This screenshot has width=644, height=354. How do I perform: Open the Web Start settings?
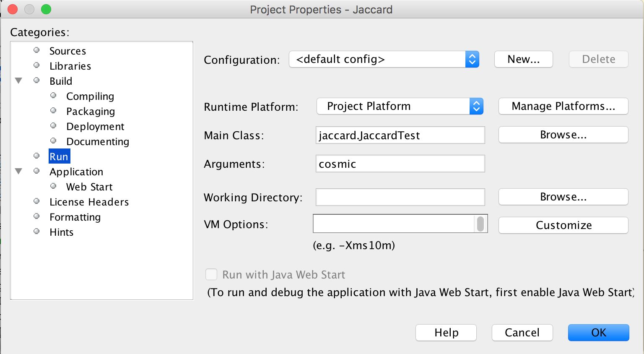(89, 187)
